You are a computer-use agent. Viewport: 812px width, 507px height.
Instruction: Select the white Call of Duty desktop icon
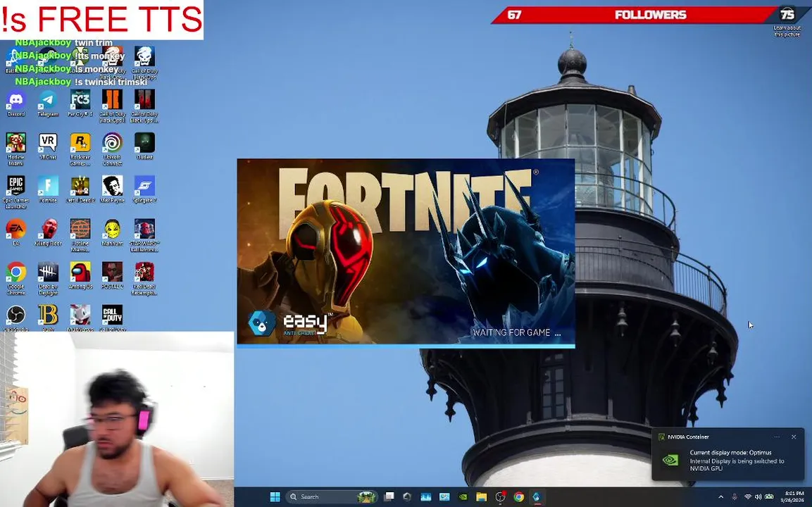click(112, 318)
